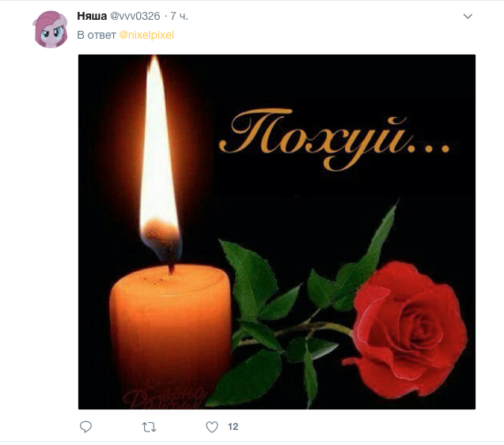Reply to the tweet via speech bubble icon
The height and width of the screenshot is (445, 504).
tap(85, 427)
